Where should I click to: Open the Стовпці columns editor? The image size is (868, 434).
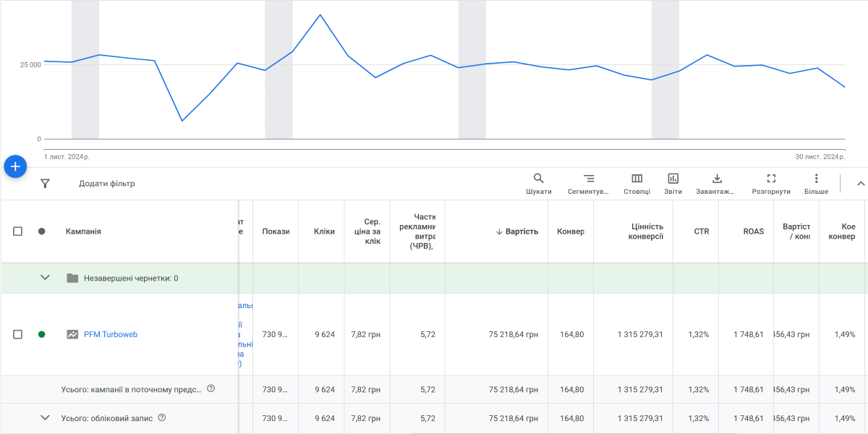(x=637, y=179)
